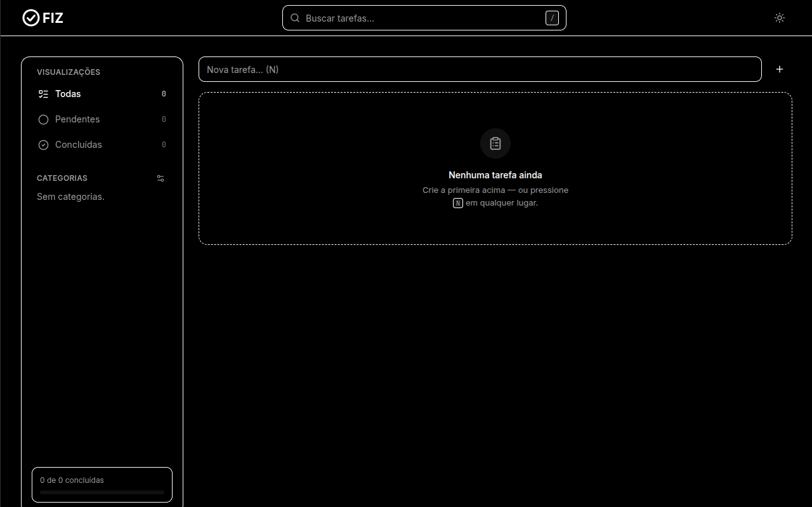Add a task with the plus button
This screenshot has width=812, height=507.
(780, 69)
